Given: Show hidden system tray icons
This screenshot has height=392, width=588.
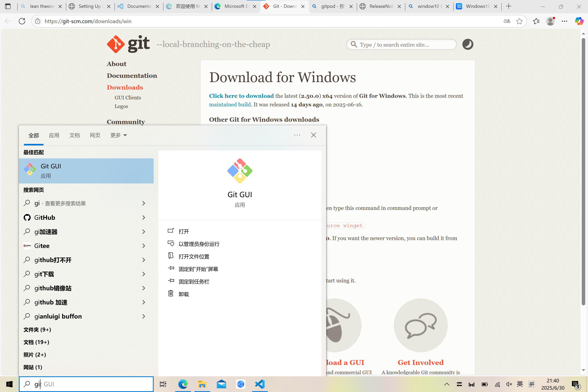Looking at the screenshot, I should (x=447, y=384).
